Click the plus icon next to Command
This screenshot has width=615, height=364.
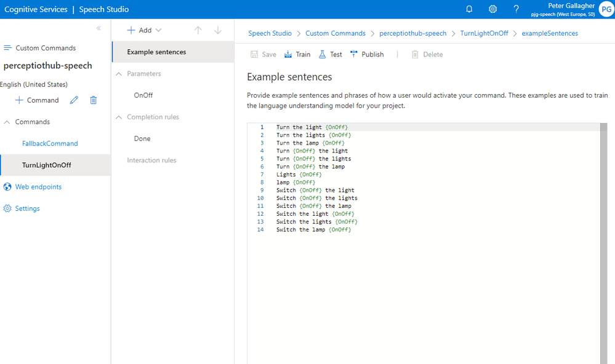[19, 100]
